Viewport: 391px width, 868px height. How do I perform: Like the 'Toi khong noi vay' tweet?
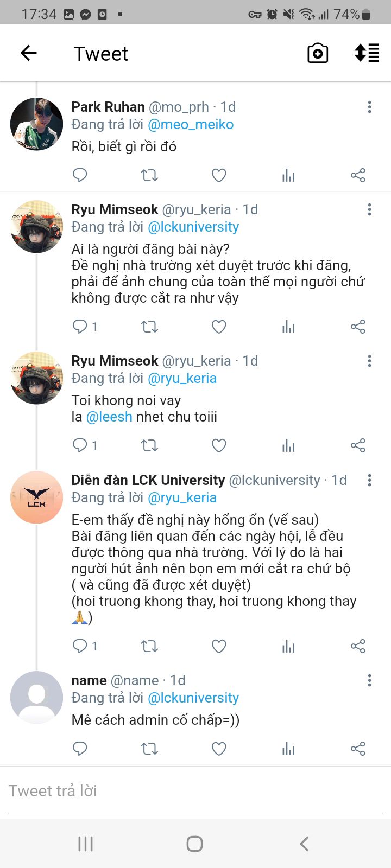click(x=219, y=445)
